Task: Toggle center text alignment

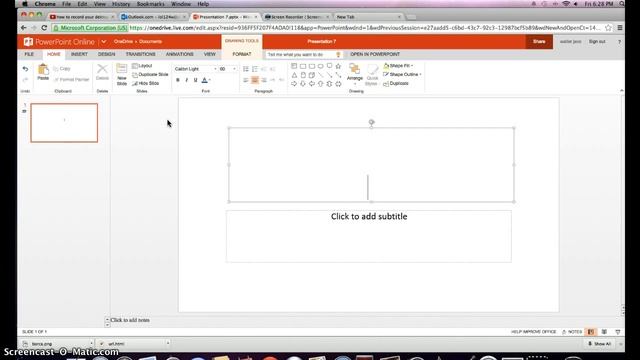Action: [255, 80]
